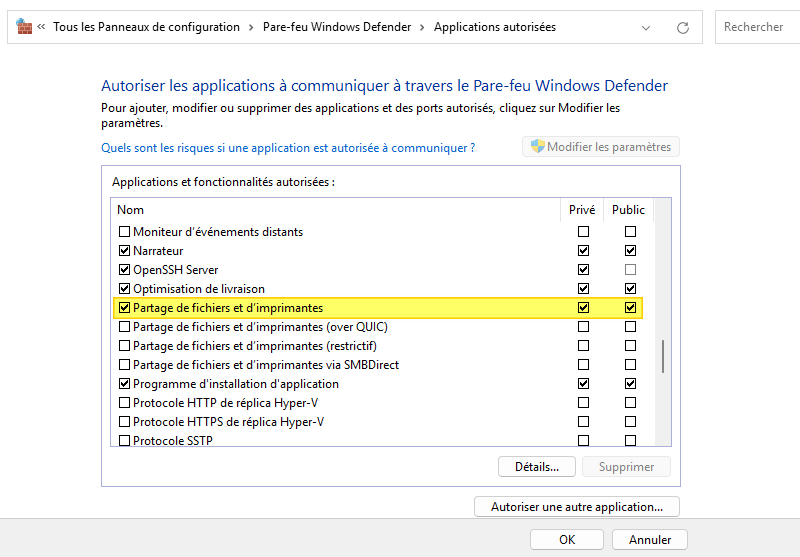Click the refresh icon beside the address bar
Screen dimensions: 800x557
pyautogui.click(x=683, y=28)
